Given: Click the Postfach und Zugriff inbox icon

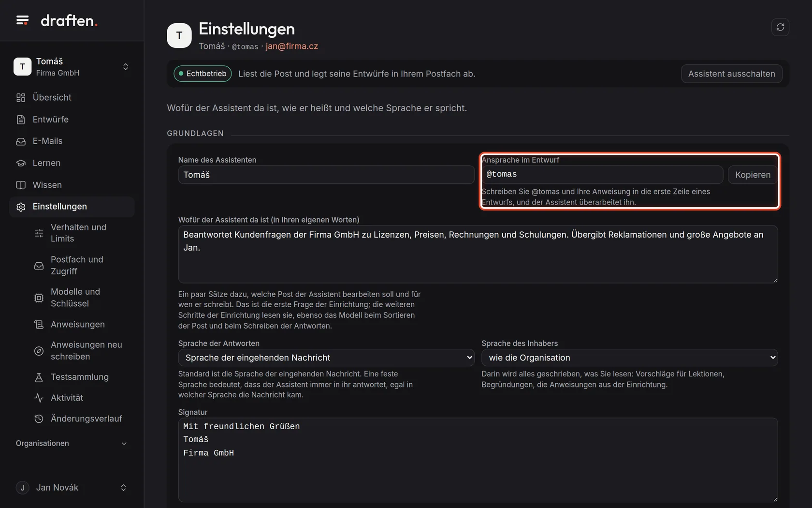Looking at the screenshot, I should tap(39, 266).
